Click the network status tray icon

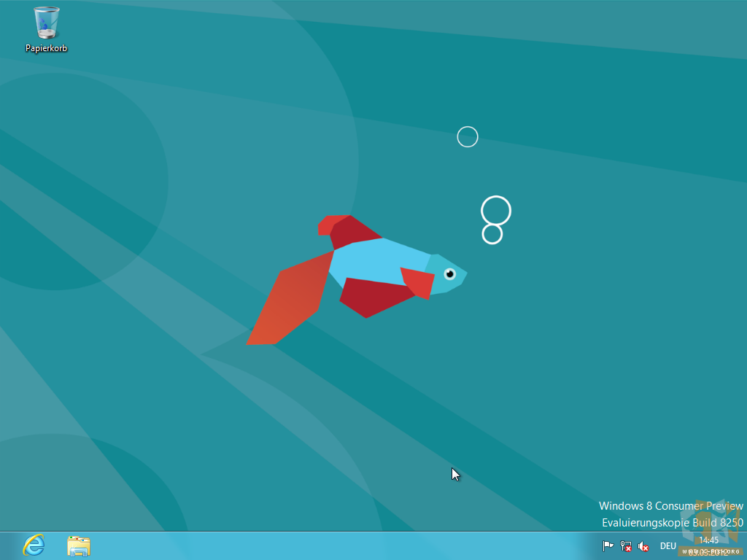pos(625,546)
